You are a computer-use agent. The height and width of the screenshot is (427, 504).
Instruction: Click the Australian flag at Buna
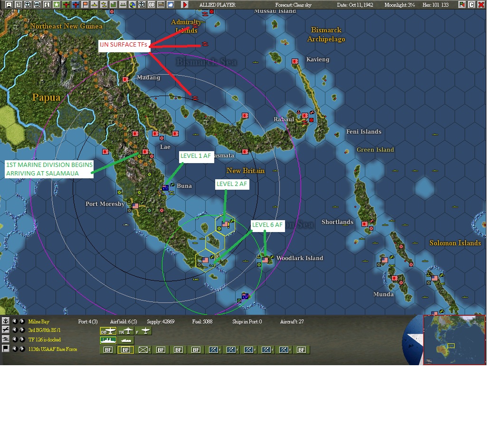[165, 188]
